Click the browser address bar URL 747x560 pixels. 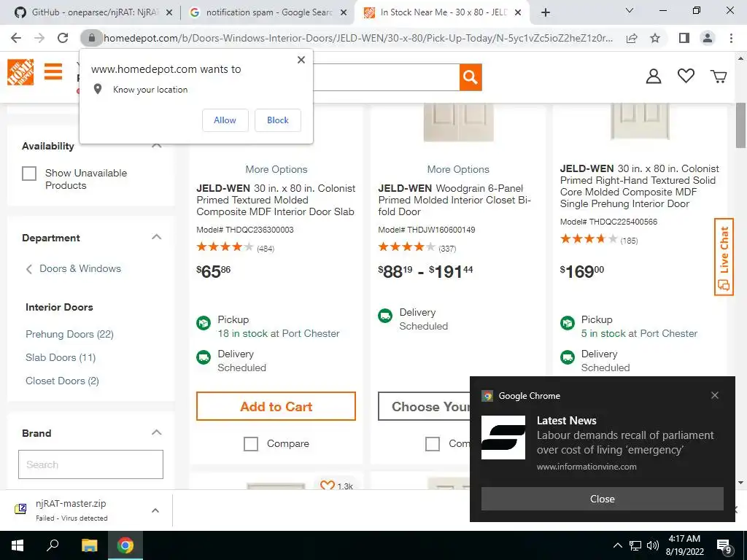357,38
